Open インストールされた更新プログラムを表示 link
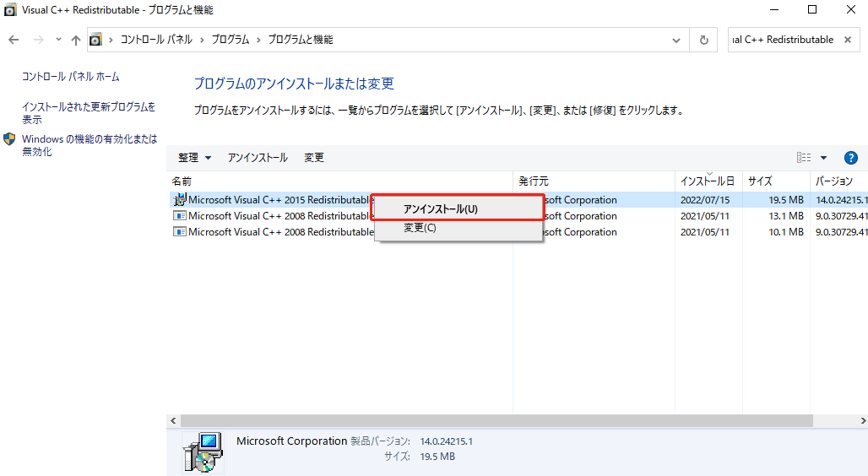This screenshot has width=868, height=476. [89, 113]
